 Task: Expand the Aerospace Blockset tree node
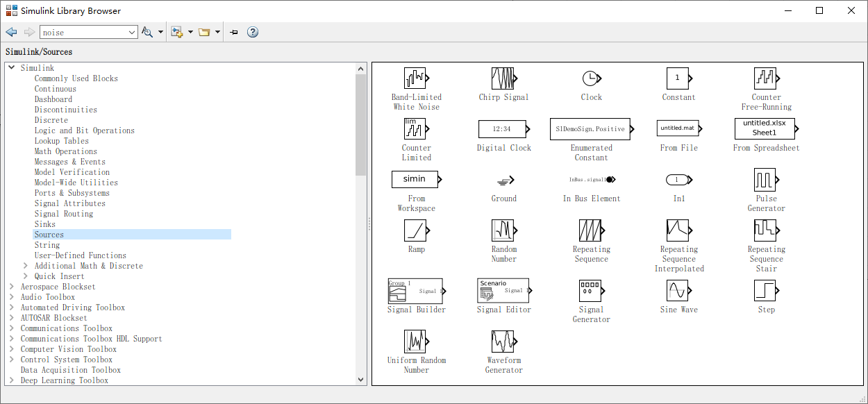click(x=12, y=286)
